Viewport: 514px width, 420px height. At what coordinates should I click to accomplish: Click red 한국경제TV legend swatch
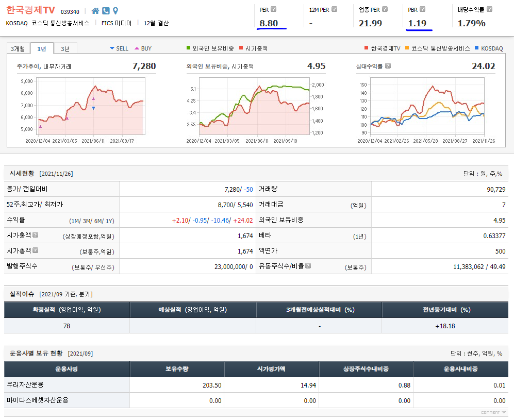(367, 48)
